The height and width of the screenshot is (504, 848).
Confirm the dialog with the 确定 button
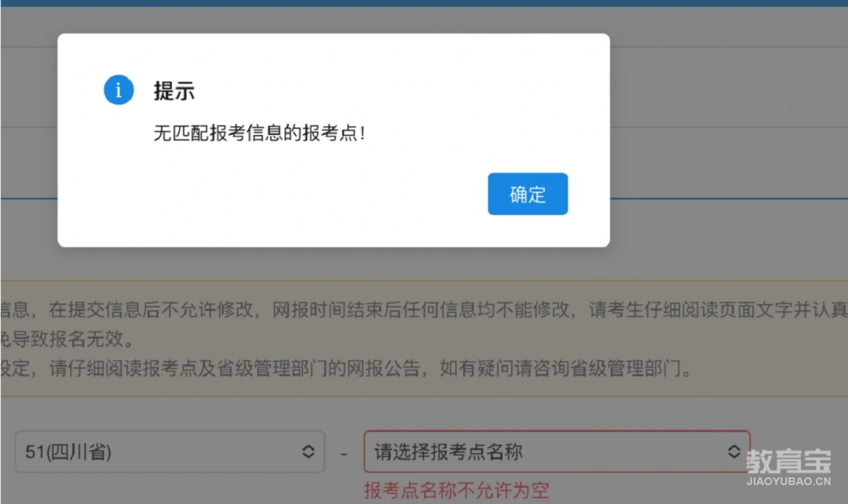(x=528, y=194)
